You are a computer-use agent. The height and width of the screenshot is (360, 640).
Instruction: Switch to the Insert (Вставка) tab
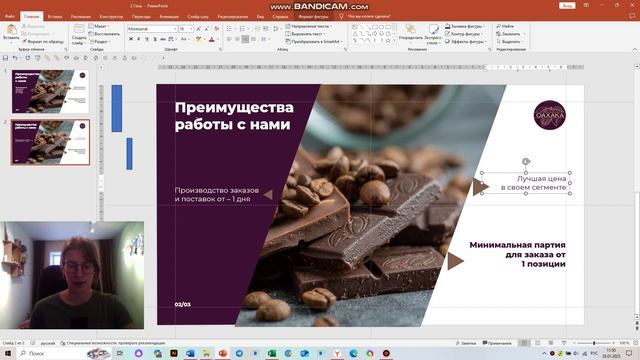click(x=55, y=17)
